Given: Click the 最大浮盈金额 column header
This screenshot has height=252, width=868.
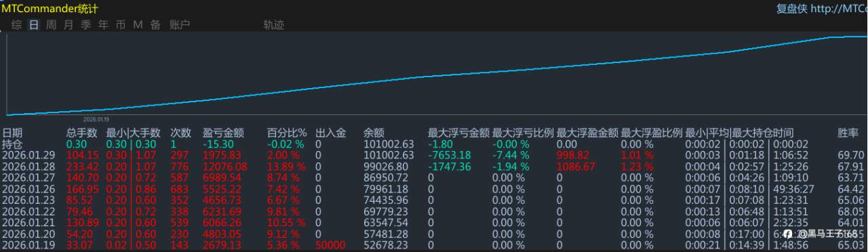Looking at the screenshot, I should (587, 133).
